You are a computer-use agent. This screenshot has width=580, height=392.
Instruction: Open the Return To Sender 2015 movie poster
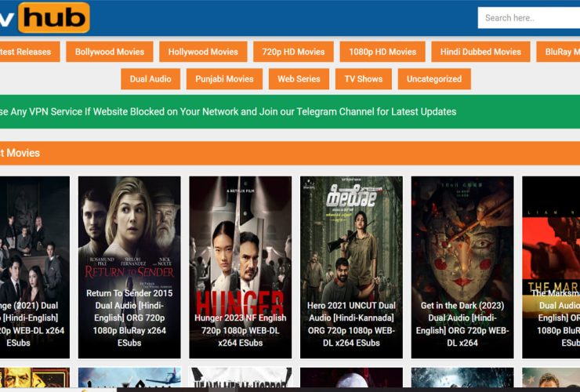point(129,267)
